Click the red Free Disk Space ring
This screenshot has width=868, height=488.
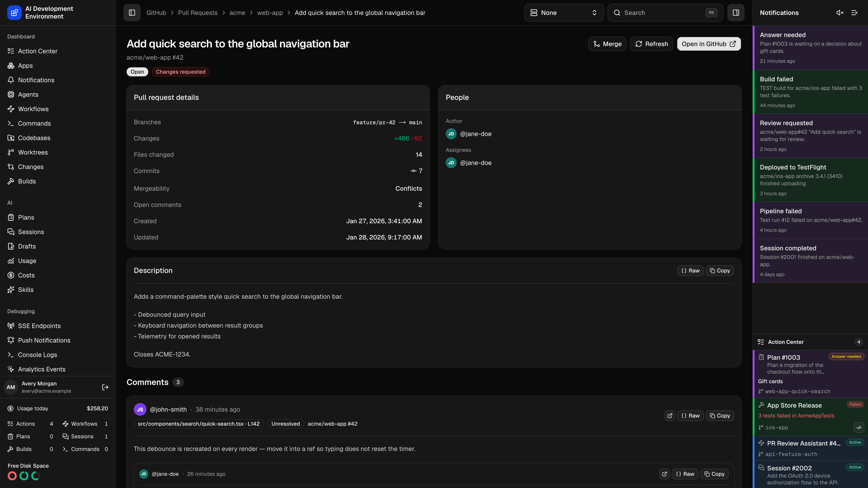(12, 476)
